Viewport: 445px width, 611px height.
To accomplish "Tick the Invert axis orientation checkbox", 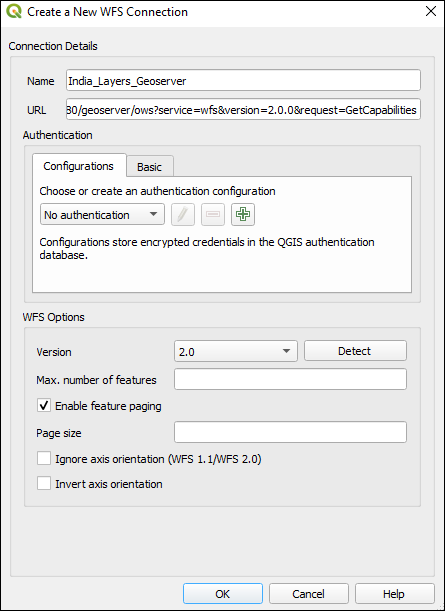I will [44, 483].
